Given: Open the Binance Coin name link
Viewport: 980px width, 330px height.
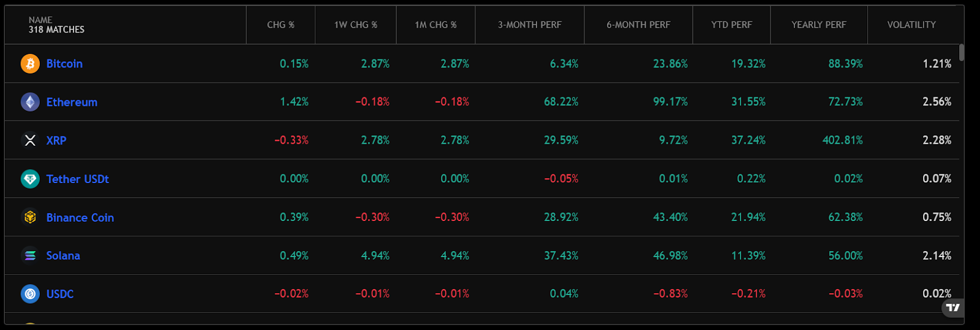Looking at the screenshot, I should (x=80, y=217).
